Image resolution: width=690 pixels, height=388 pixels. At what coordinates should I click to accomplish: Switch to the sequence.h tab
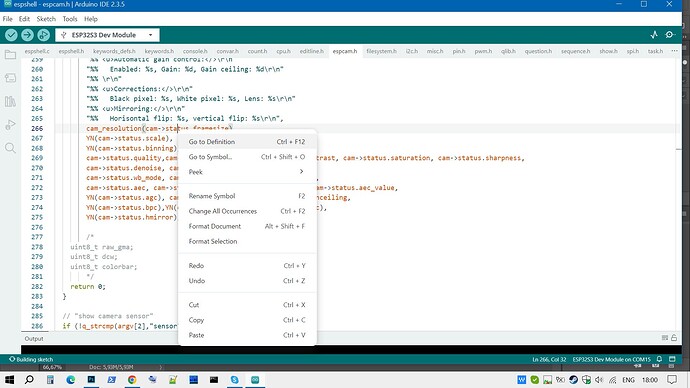[x=575, y=51]
